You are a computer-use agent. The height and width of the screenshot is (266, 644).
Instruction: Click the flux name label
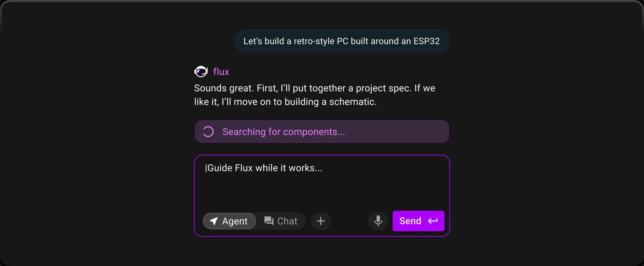click(221, 72)
